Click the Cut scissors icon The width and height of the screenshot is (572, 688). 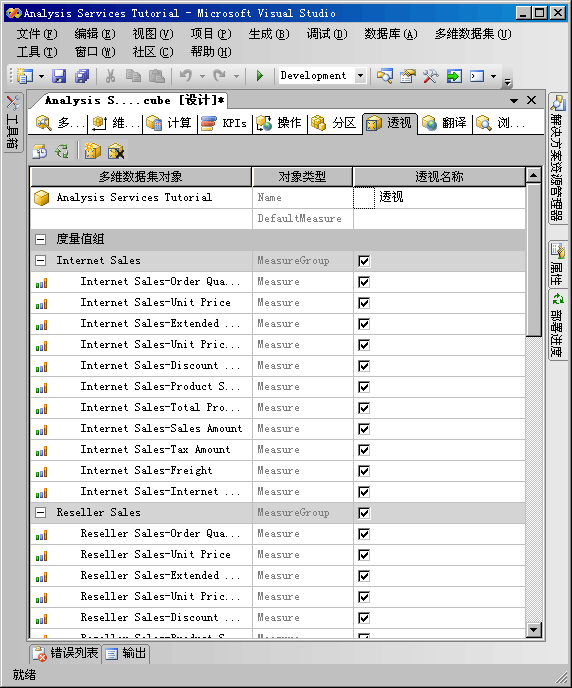coord(111,76)
